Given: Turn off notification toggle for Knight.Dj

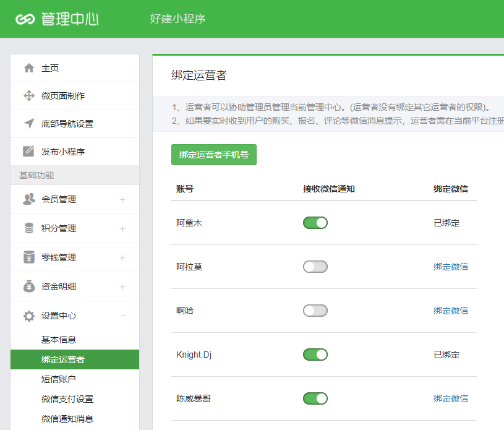Looking at the screenshot, I should coord(315,355).
